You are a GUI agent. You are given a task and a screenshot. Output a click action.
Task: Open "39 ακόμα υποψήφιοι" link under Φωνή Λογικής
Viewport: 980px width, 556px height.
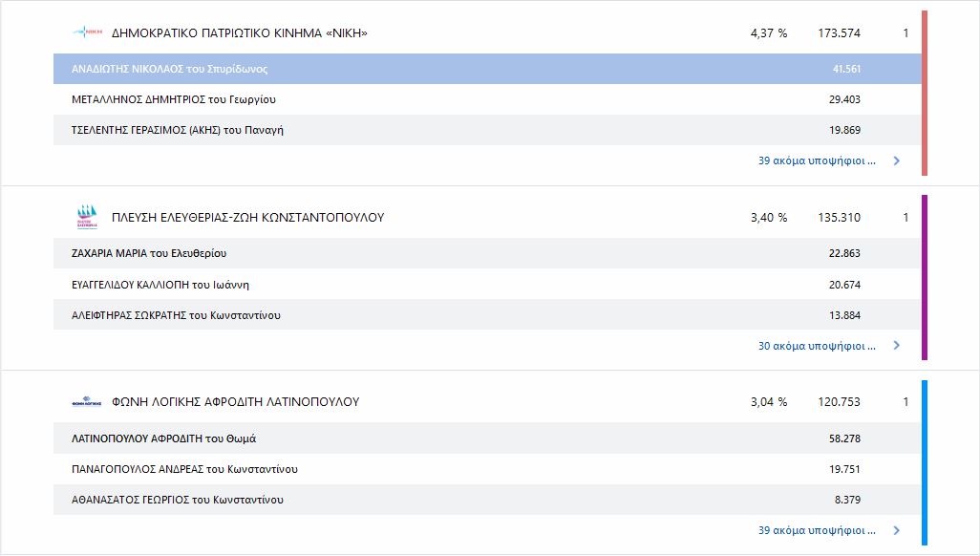[x=816, y=531]
